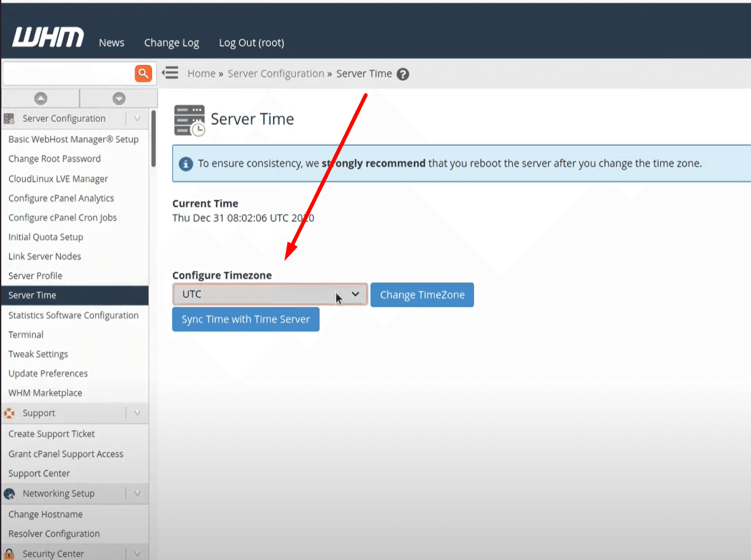Open Terminal in the sidebar
751x560 pixels.
(26, 335)
